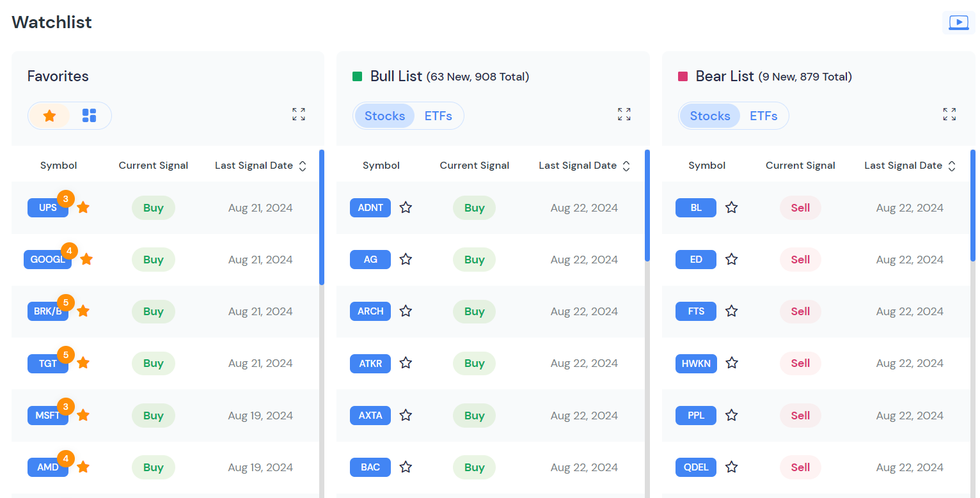Star the QDEL stock

(732, 467)
